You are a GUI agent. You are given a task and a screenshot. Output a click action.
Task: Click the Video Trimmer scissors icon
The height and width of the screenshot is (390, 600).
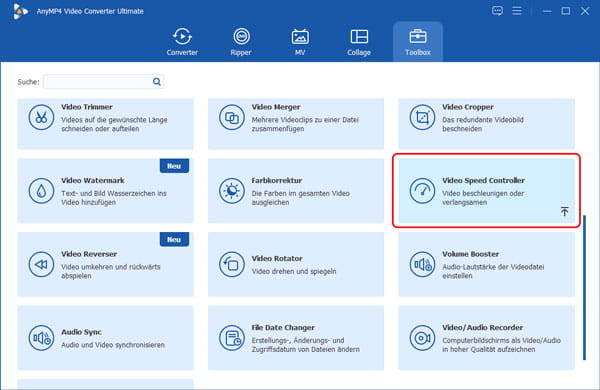click(x=41, y=117)
